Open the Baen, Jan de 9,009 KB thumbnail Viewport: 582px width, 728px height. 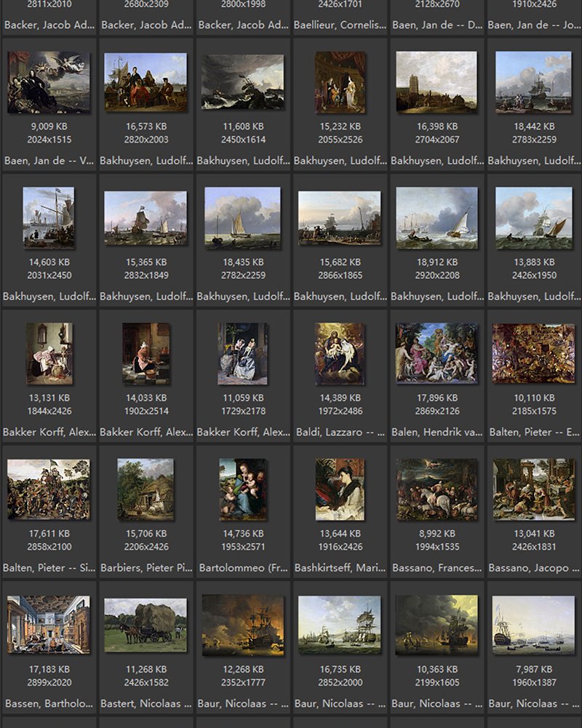49,82
